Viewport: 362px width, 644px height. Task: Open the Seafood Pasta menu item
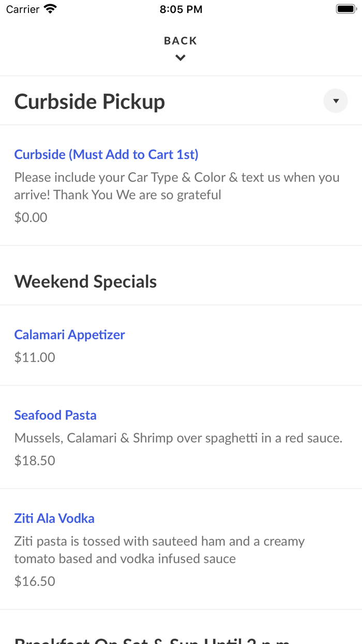point(55,415)
